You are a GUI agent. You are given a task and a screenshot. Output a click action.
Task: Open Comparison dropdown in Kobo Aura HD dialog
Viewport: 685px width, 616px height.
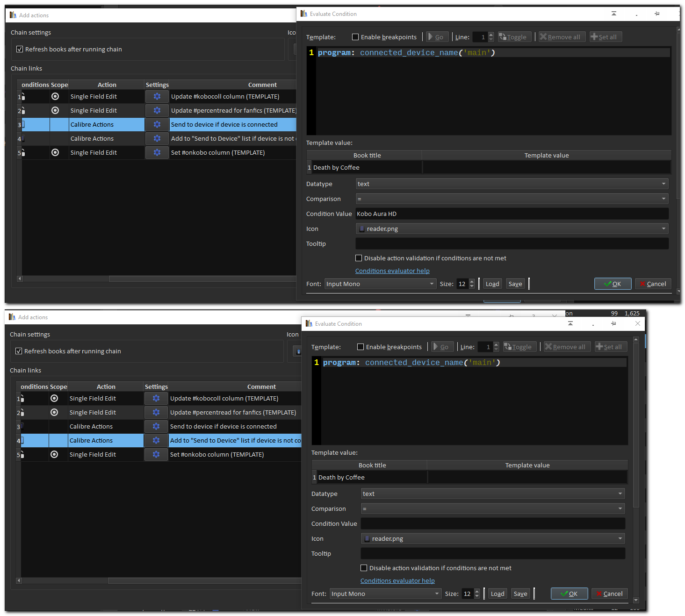512,199
